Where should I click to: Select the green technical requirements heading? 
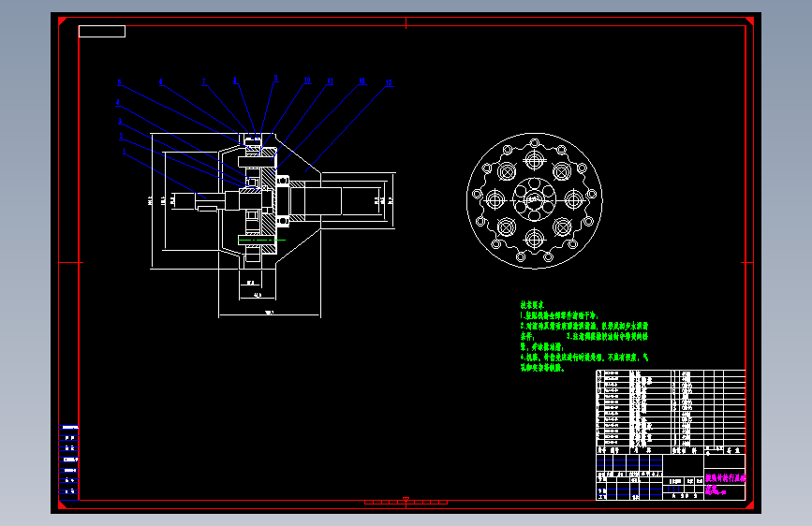[x=532, y=305]
